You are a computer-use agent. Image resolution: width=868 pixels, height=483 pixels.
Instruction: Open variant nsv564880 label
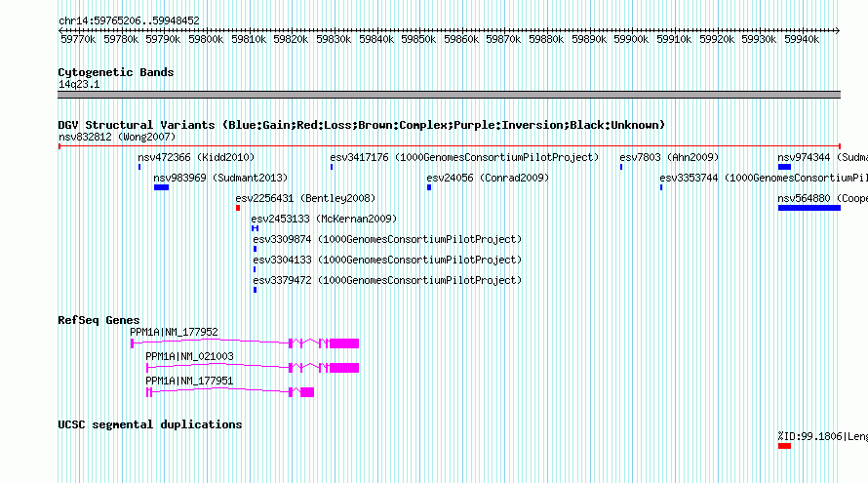point(822,198)
